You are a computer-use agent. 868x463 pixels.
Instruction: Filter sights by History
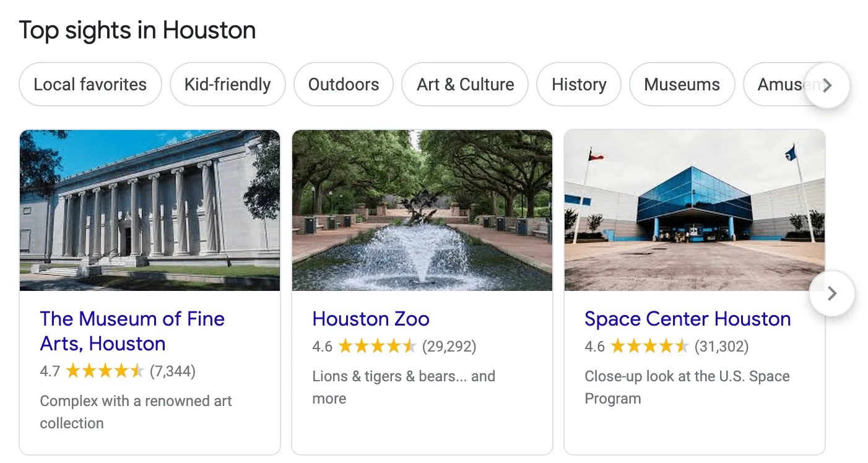pyautogui.click(x=579, y=85)
